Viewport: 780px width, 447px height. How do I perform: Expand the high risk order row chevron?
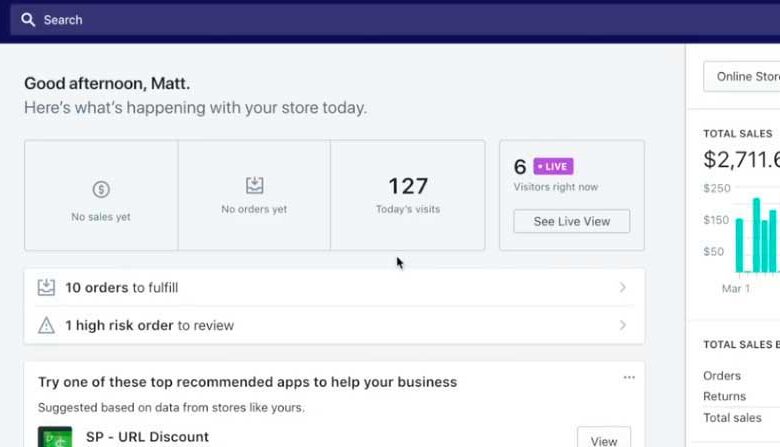tap(622, 325)
